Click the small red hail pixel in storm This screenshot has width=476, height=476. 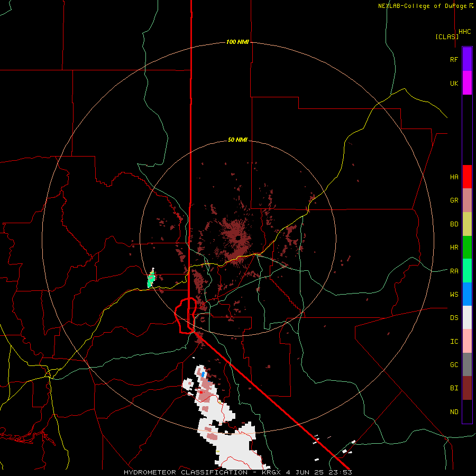pyautogui.click(x=200, y=392)
